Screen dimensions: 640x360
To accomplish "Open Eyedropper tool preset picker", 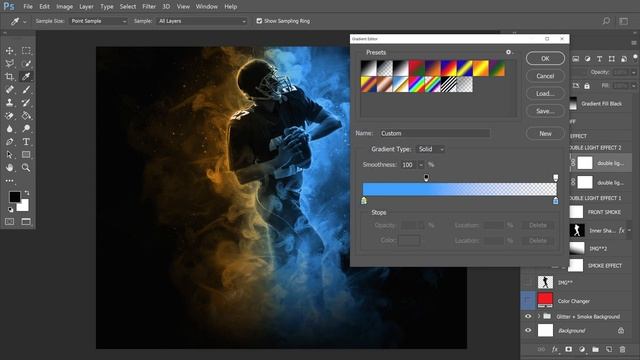I will 24,21.
